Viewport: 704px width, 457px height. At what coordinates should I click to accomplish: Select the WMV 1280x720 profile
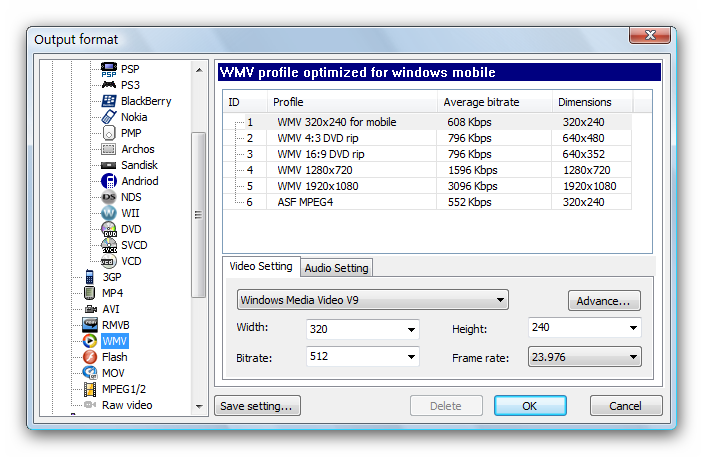click(427, 170)
